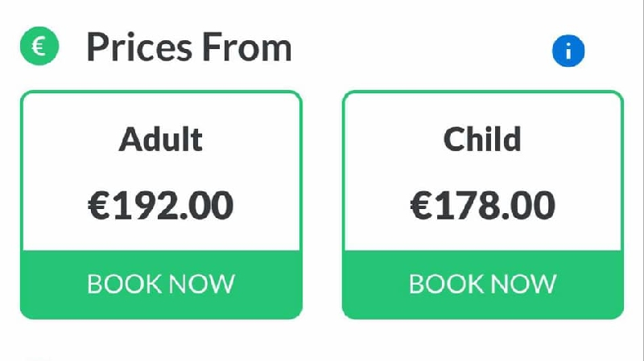Click the blue information icon
Screen dimensions: 644x361
click(568, 51)
